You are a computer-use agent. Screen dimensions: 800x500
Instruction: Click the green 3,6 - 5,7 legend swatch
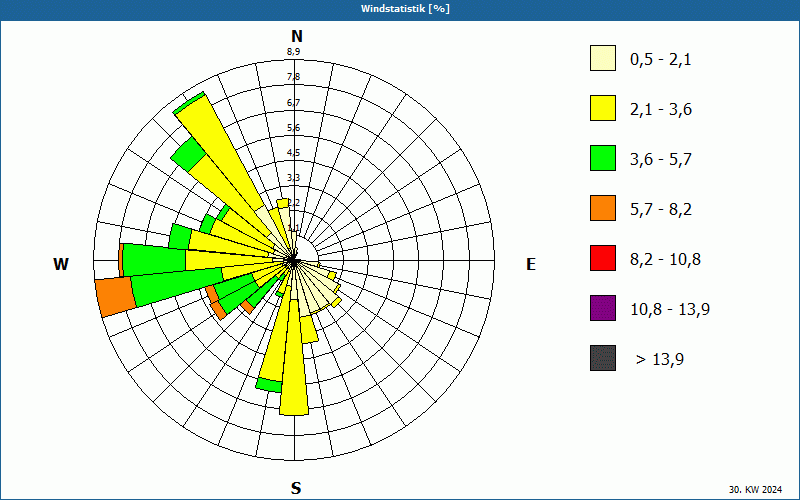[603, 158]
